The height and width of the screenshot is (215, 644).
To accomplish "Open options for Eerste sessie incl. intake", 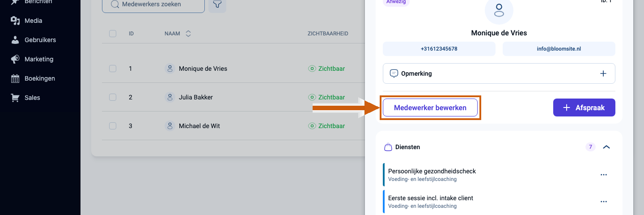I will (604, 202).
